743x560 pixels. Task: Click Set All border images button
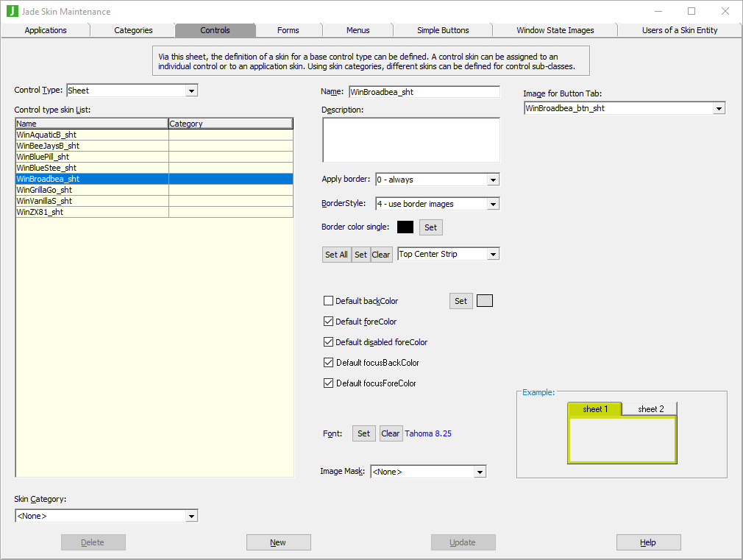336,255
